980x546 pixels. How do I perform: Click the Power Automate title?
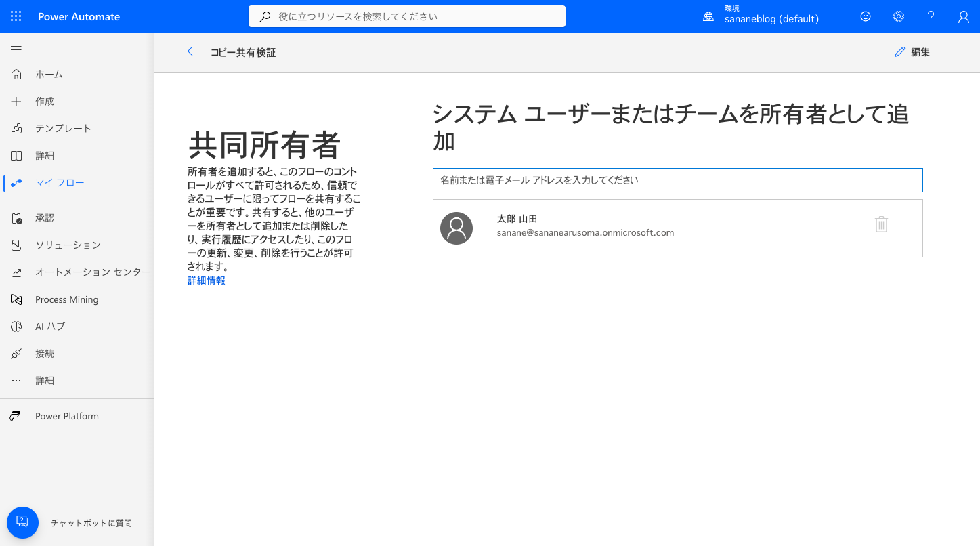coord(79,16)
